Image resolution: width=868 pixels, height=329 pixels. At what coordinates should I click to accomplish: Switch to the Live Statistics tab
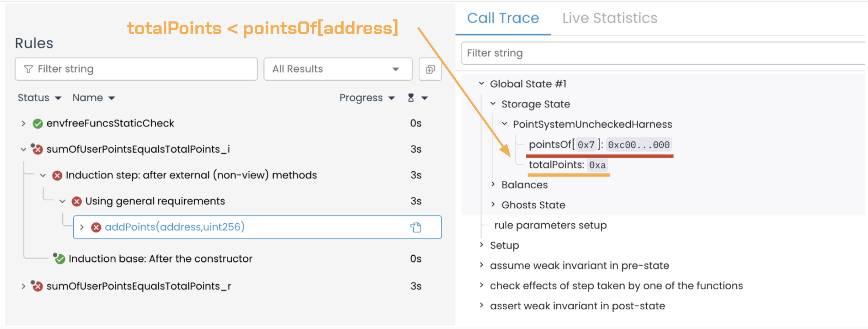(610, 18)
